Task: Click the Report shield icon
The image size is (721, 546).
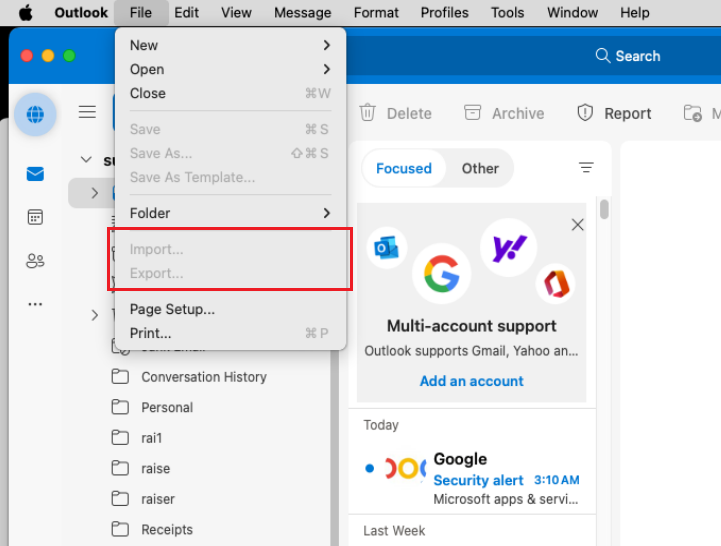Action: coord(585,113)
